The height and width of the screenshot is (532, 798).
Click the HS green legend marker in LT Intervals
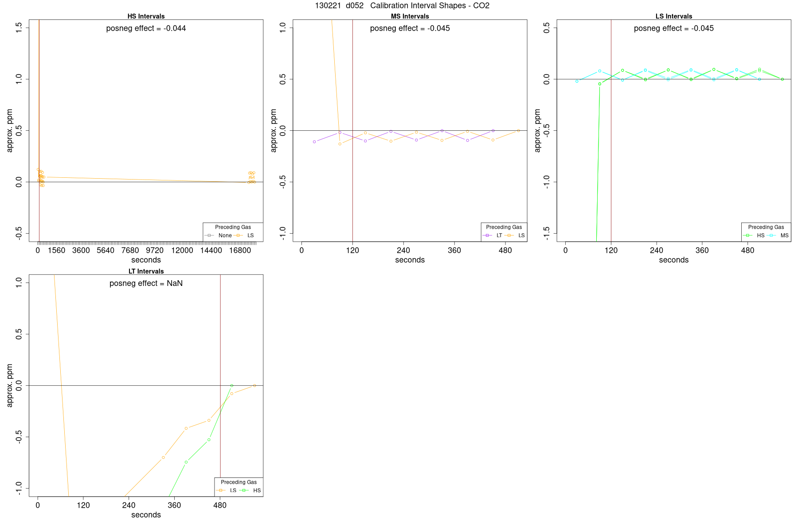(244, 490)
